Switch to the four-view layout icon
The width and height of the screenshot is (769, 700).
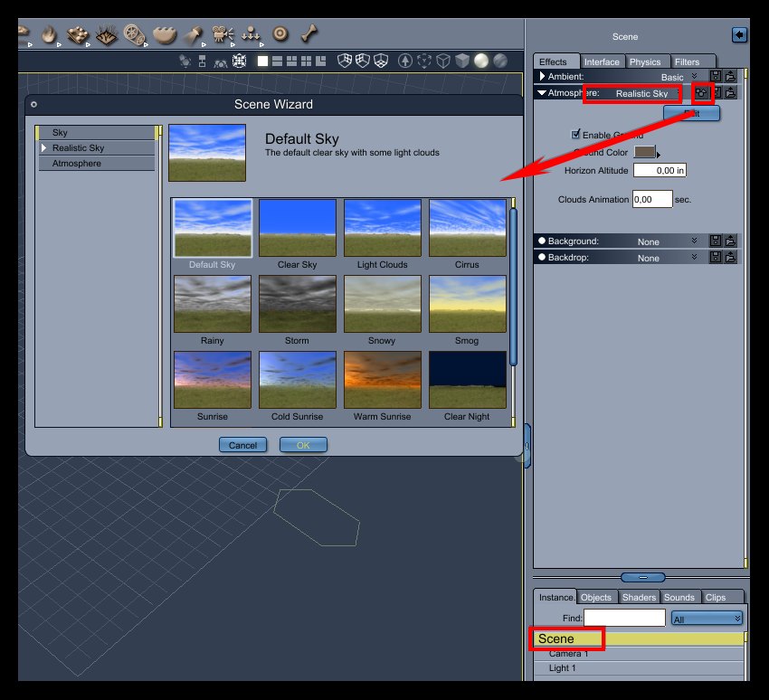[x=307, y=61]
